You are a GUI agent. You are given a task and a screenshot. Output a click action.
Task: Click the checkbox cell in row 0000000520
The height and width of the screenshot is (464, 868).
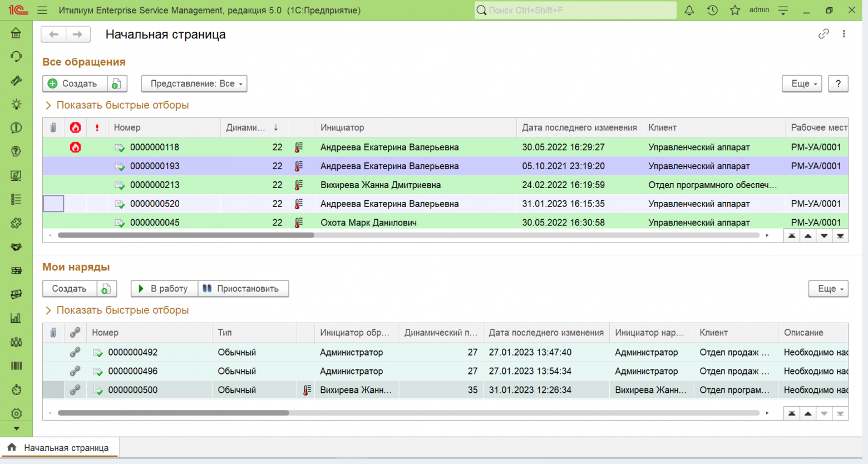click(53, 204)
